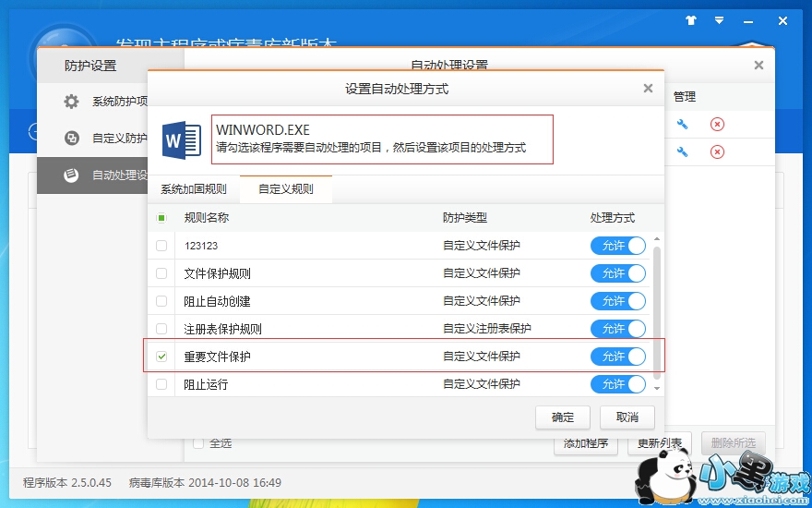Click the skin shirt icon in title bar
812x508 pixels.
click(691, 20)
